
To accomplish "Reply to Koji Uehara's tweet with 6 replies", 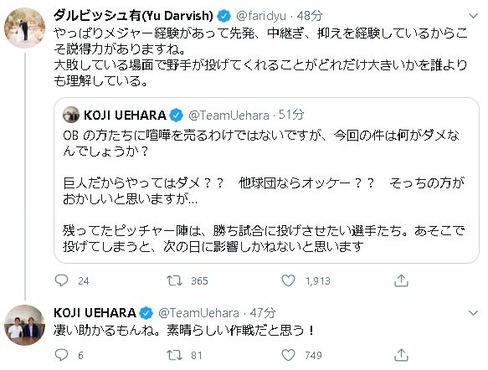I will coord(61,355).
